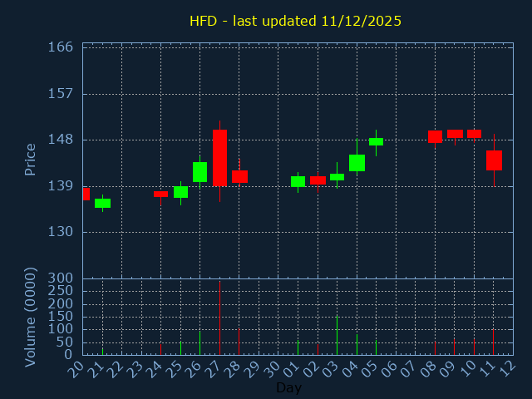Select the green volume bar on day 01
Viewport: 532px width, 399px height.
point(298,347)
